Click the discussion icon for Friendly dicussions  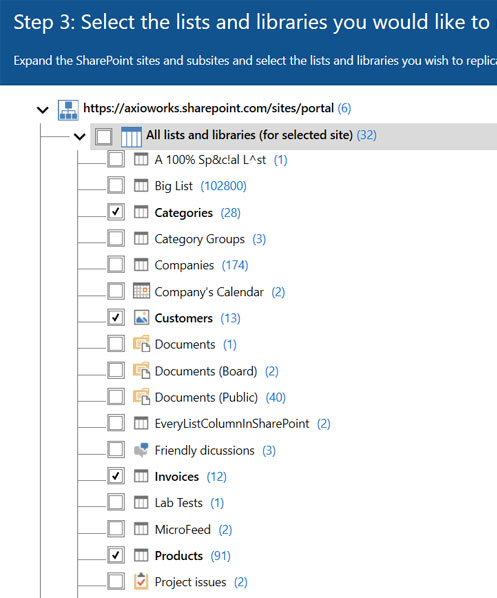[141, 450]
